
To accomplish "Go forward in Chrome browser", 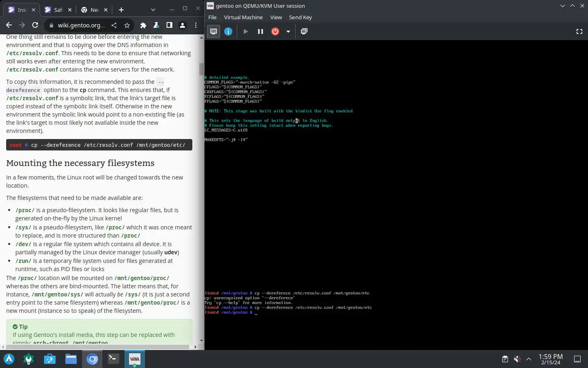I will [x=22, y=25].
